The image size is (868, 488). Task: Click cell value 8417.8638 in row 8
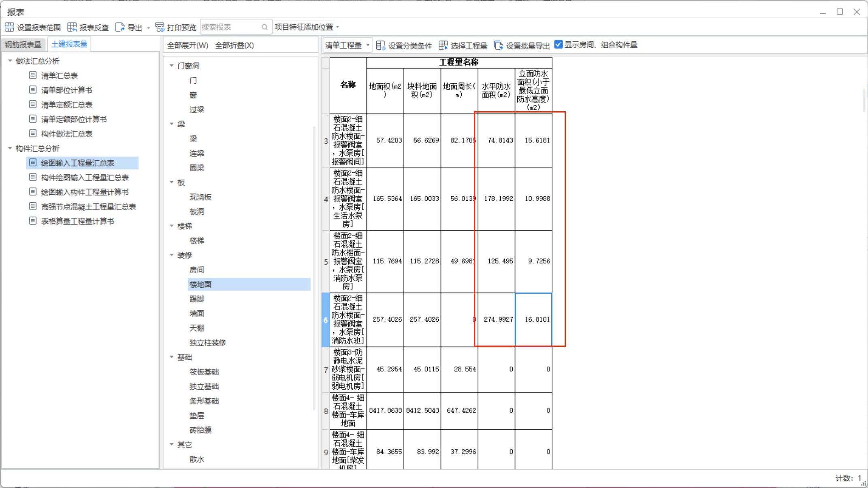coord(385,410)
